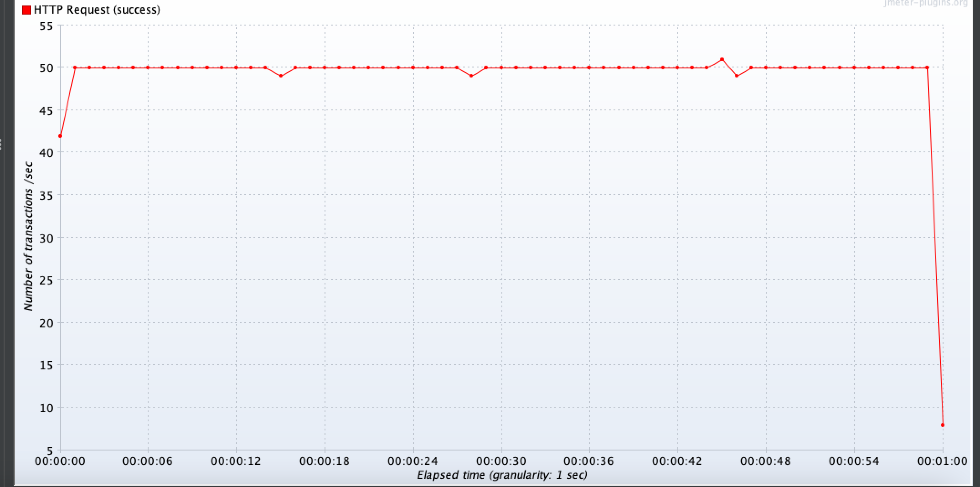Click the dip data point right after the peak
980x487 pixels.
pos(737,76)
